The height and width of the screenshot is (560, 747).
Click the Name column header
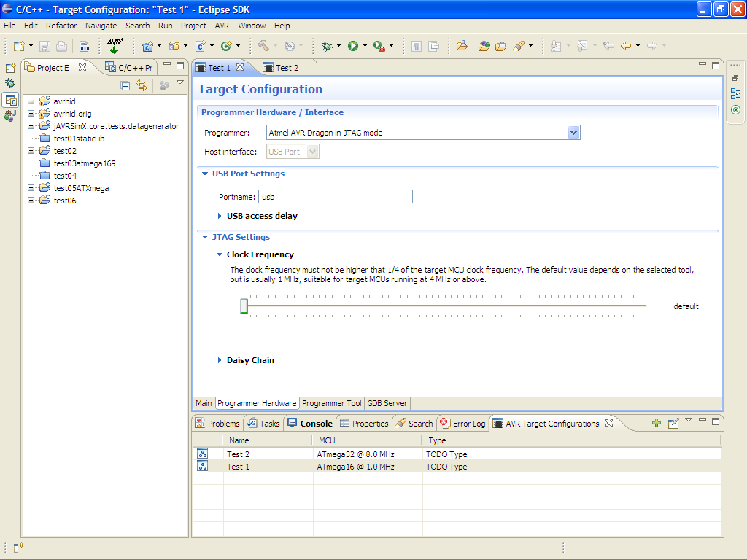268,440
